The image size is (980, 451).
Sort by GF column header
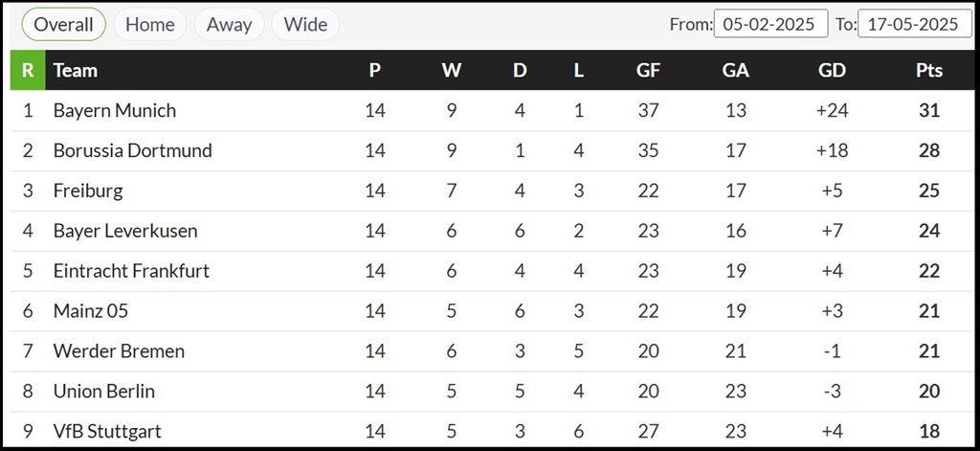648,70
